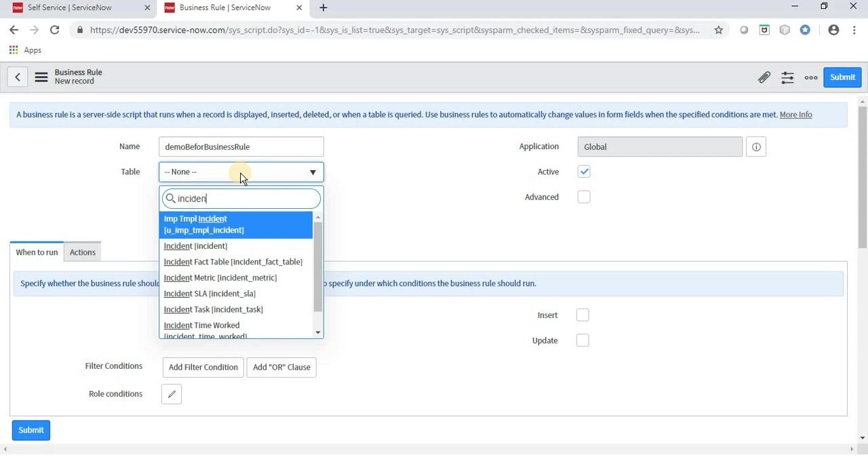
Task: Open more options three-dots icon
Action: pyautogui.click(x=811, y=77)
